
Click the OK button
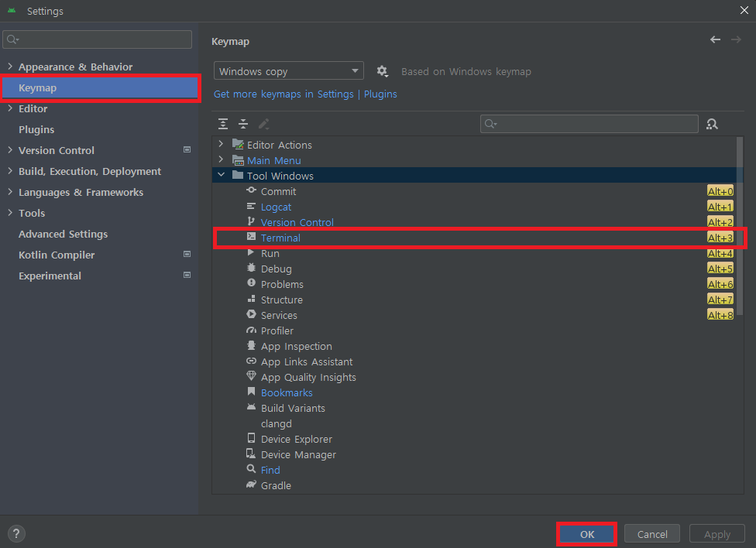click(x=587, y=533)
